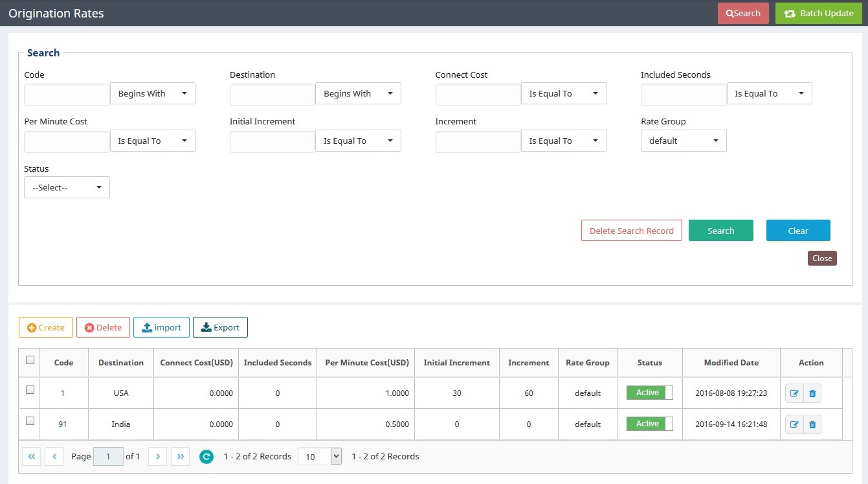Focus the Code search field
868x484 pixels.
tap(67, 94)
